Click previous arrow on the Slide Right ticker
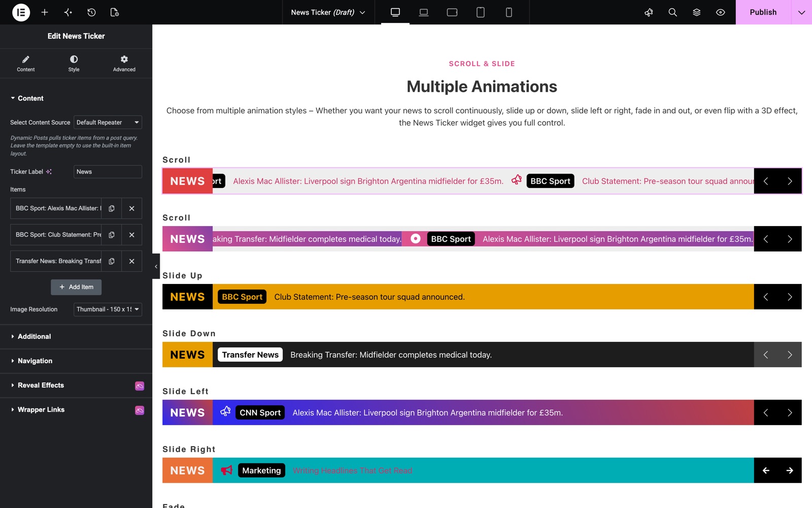This screenshot has height=508, width=812. (766, 470)
